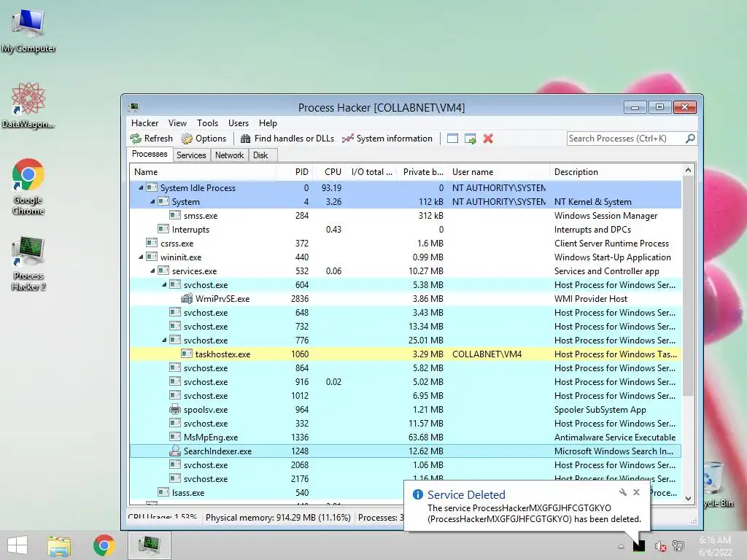Click the muted volume tray icon
This screenshot has height=560, width=747.
click(x=659, y=546)
